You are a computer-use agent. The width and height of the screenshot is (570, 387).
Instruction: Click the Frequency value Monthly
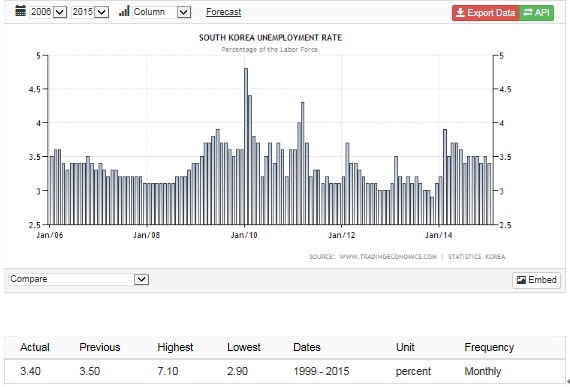(x=483, y=371)
